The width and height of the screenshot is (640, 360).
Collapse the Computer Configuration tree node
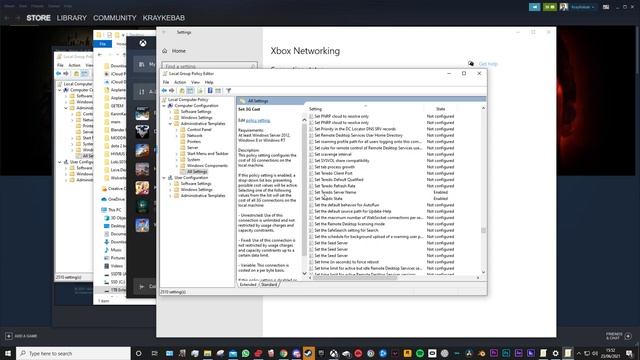pos(164,106)
